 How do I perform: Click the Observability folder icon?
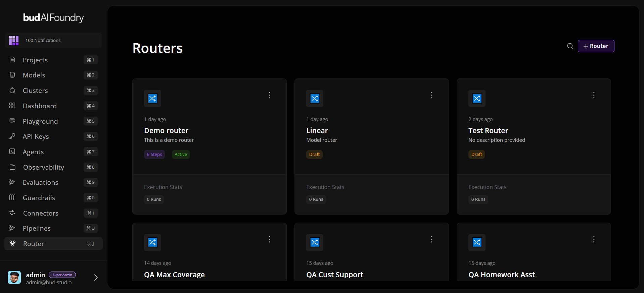12,167
